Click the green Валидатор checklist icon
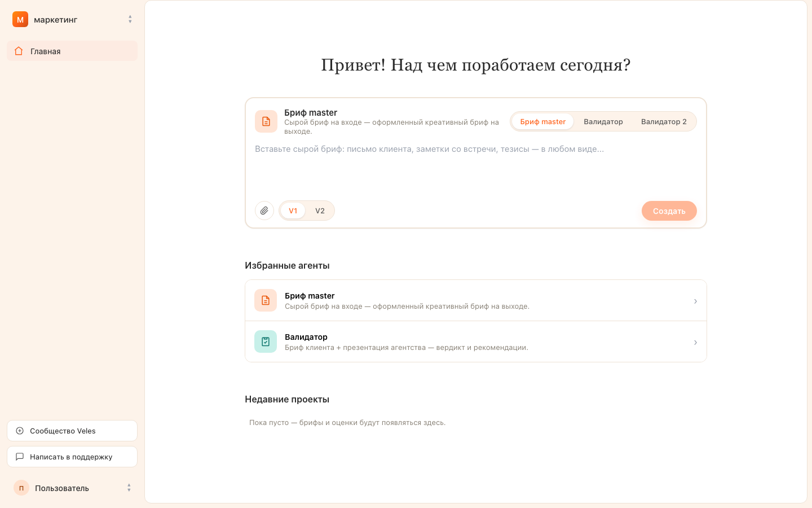This screenshot has height=508, width=812. pyautogui.click(x=266, y=341)
